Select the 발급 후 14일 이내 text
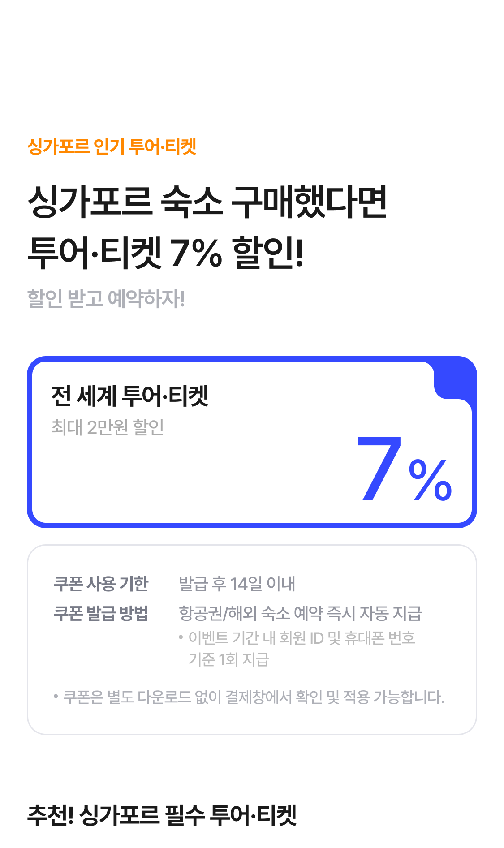504x848 pixels. click(x=237, y=584)
